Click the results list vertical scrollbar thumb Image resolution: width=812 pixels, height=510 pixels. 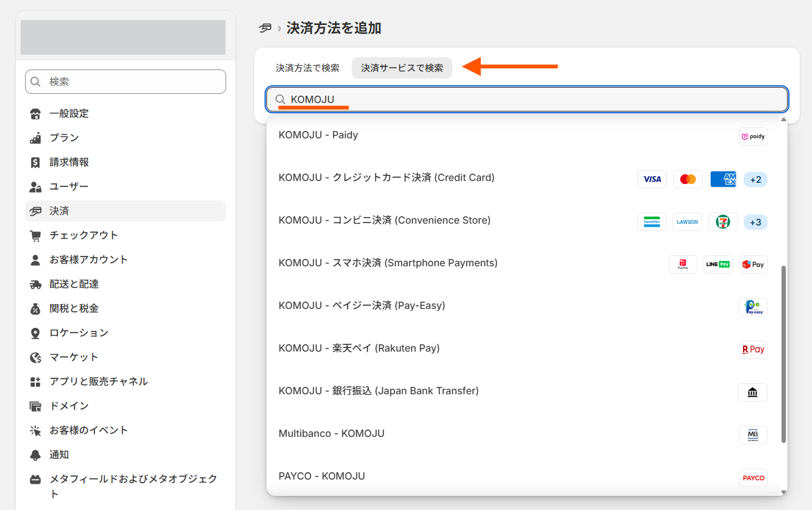[x=783, y=354]
